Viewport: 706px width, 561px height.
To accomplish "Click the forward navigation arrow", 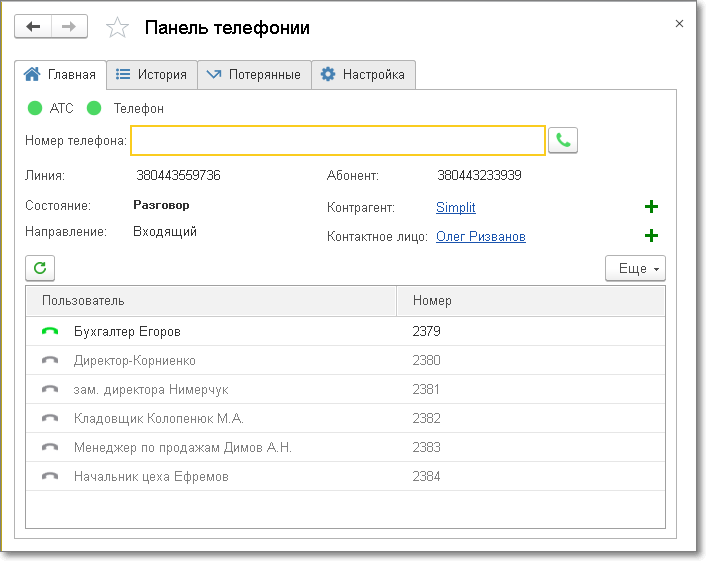I will tap(69, 27).
